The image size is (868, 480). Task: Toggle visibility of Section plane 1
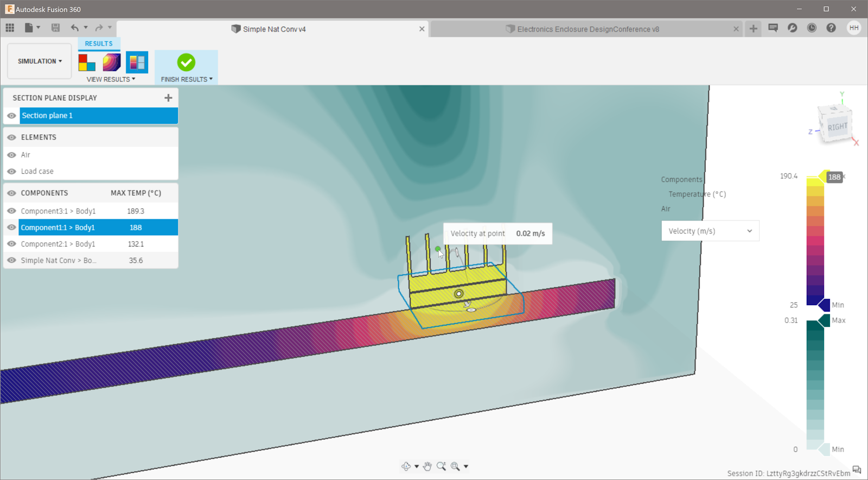tap(11, 116)
